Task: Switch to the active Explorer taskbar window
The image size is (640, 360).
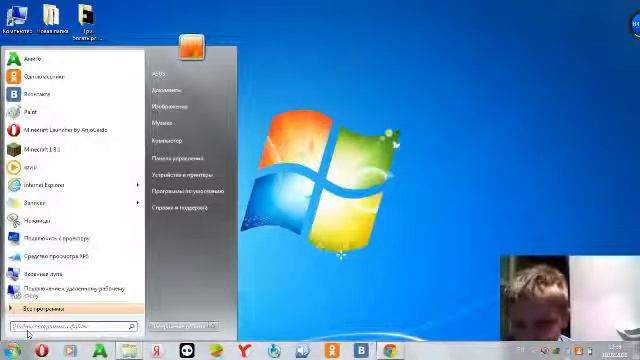Action: [129, 351]
